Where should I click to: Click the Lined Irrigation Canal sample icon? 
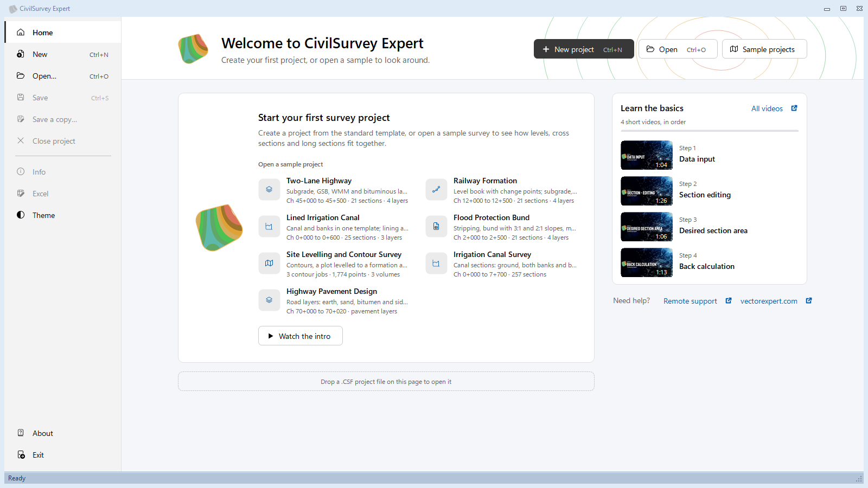[x=269, y=227]
